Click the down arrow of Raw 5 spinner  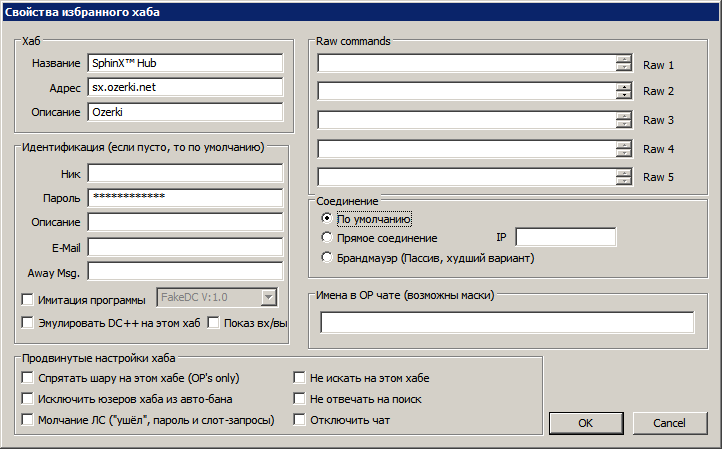coord(624,181)
